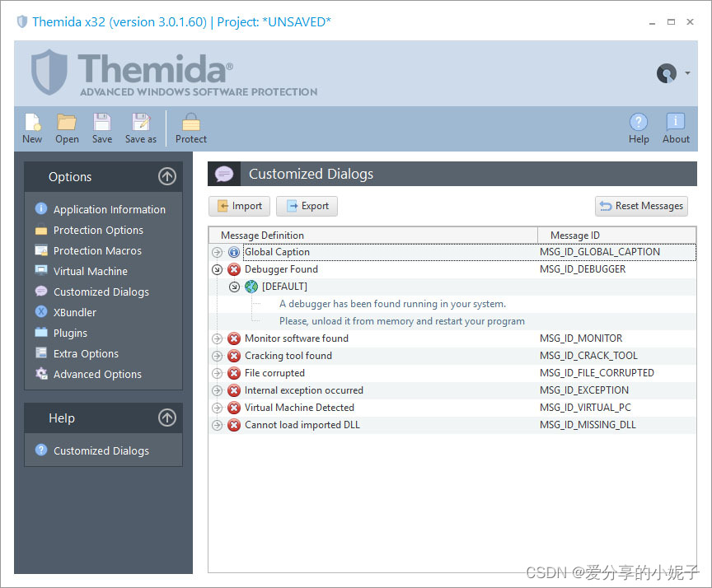Click Reset Messages button
Viewport: 712px width, 588px height.
pyautogui.click(x=641, y=207)
